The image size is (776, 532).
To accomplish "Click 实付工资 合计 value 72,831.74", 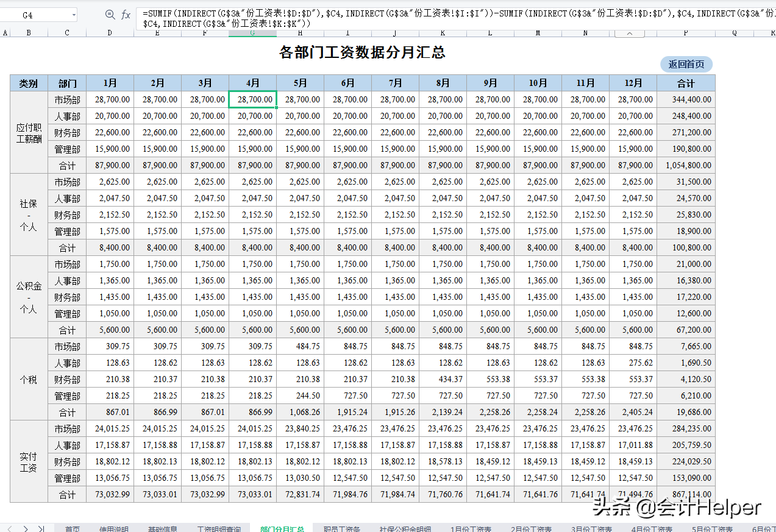I will coord(300,494).
